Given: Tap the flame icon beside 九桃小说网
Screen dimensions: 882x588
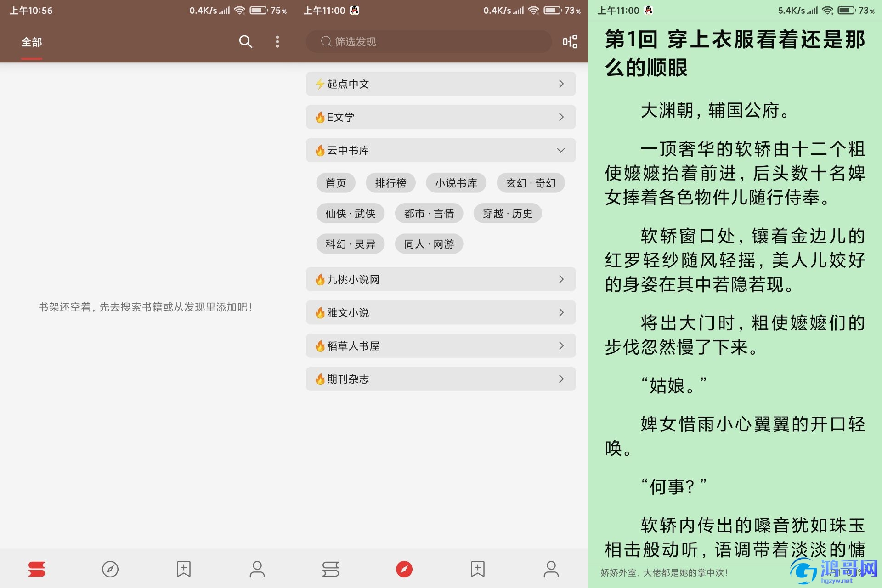Looking at the screenshot, I should coord(320,279).
